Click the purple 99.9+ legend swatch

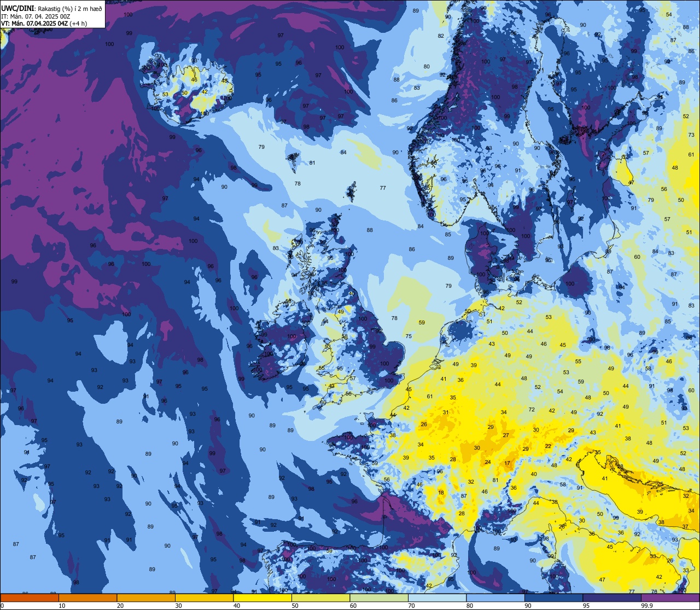pyautogui.click(x=670, y=598)
